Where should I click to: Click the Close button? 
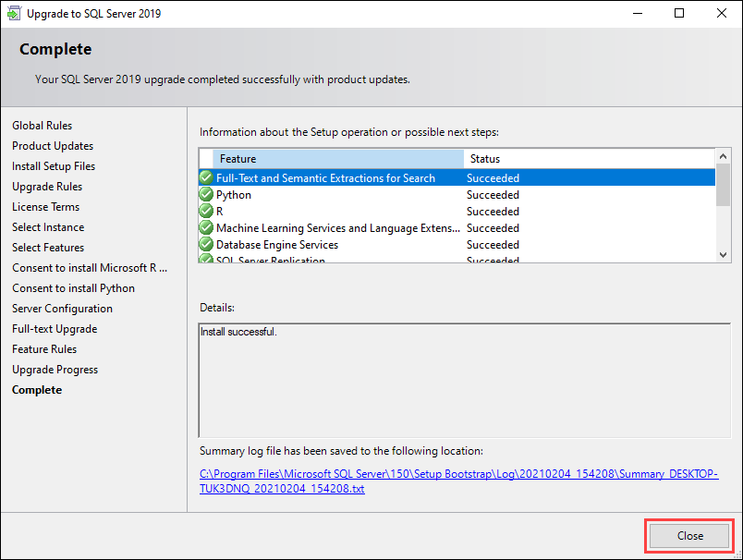688,535
